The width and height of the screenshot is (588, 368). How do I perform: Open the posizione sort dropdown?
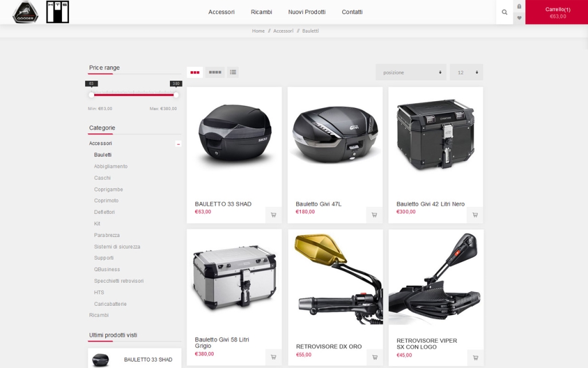click(411, 72)
